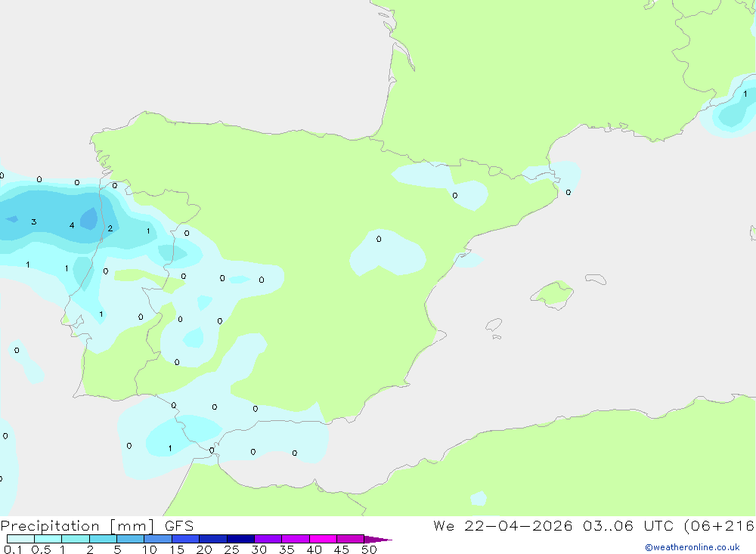Click the map precipitation value '3'
Screen dimensions: 756x554
34,221
